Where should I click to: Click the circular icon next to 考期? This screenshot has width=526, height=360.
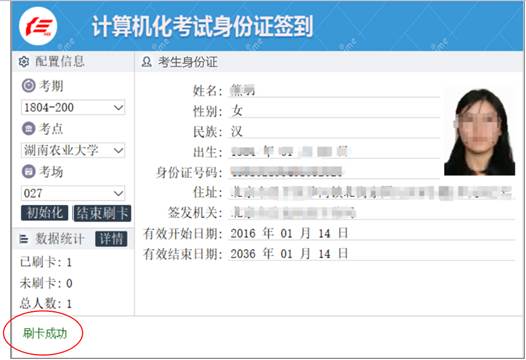tap(29, 86)
